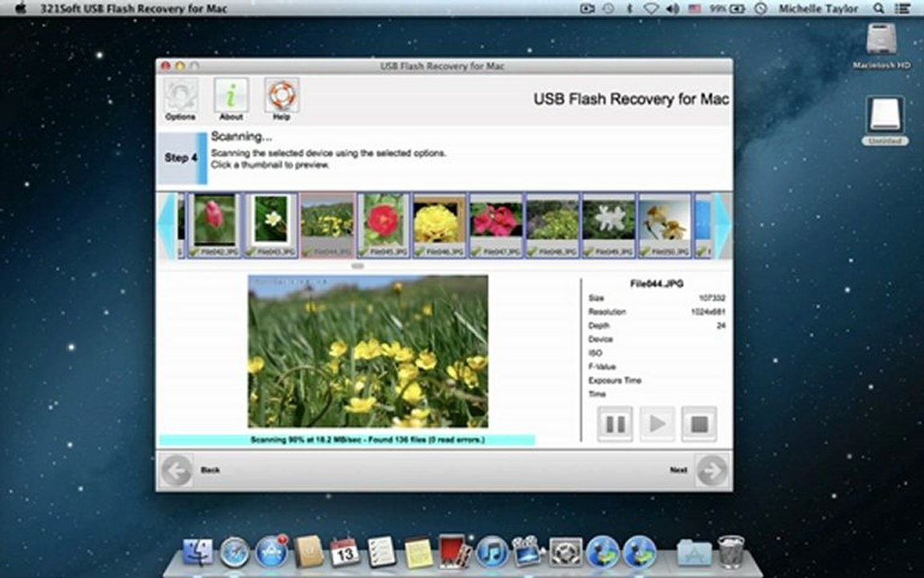Move the thumbnail strip left with the arrow
This screenshot has height=578, width=924.
click(x=168, y=226)
